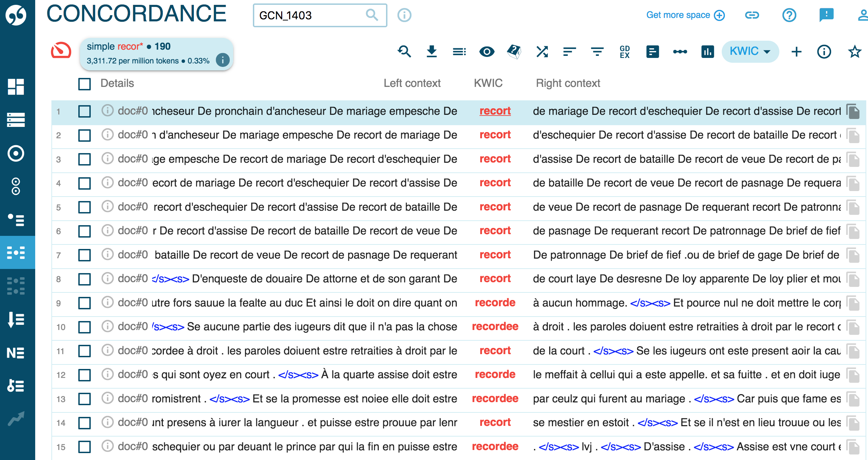Select the Concordance tool in sidebar

coord(16,253)
